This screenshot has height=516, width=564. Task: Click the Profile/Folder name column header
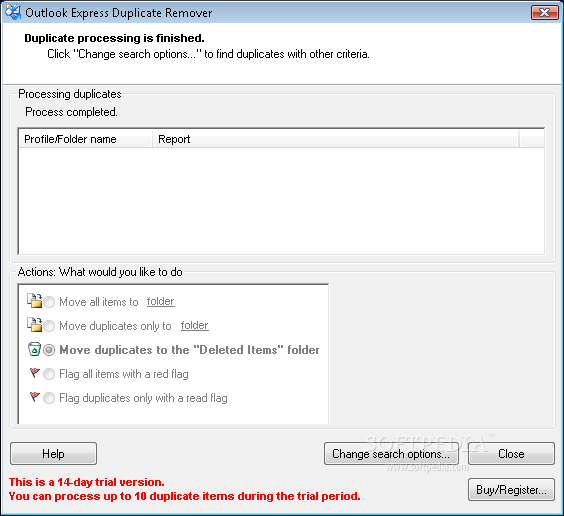tap(86, 139)
